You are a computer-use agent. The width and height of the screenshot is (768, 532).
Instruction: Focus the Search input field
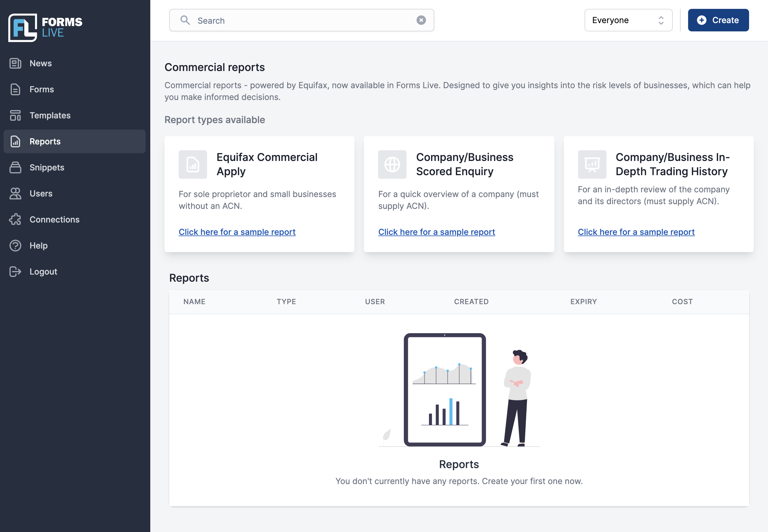(x=301, y=20)
